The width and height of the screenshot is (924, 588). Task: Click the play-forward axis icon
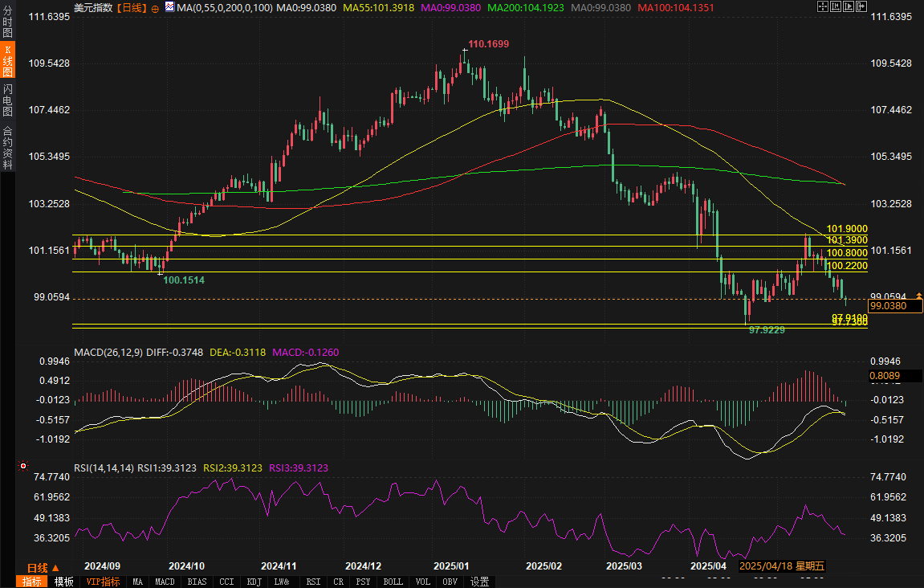tap(849, 6)
